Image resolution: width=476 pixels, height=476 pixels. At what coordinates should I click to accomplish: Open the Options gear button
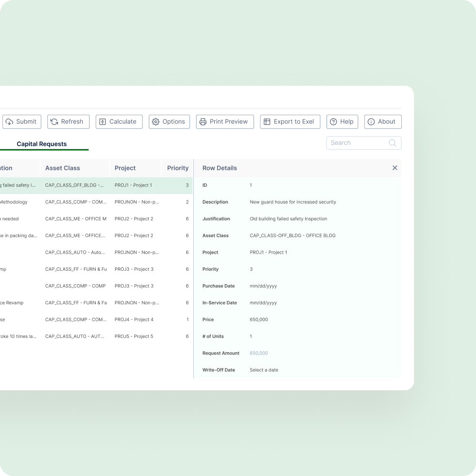[x=169, y=121]
